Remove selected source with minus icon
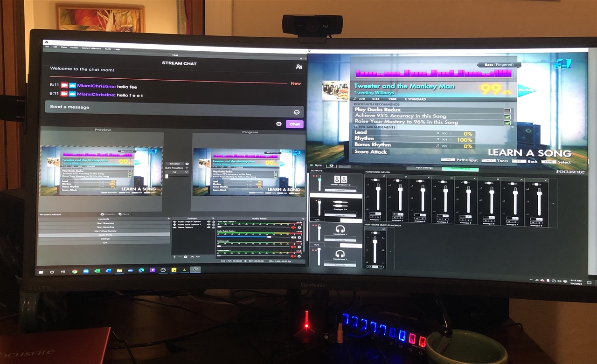 tap(180, 257)
